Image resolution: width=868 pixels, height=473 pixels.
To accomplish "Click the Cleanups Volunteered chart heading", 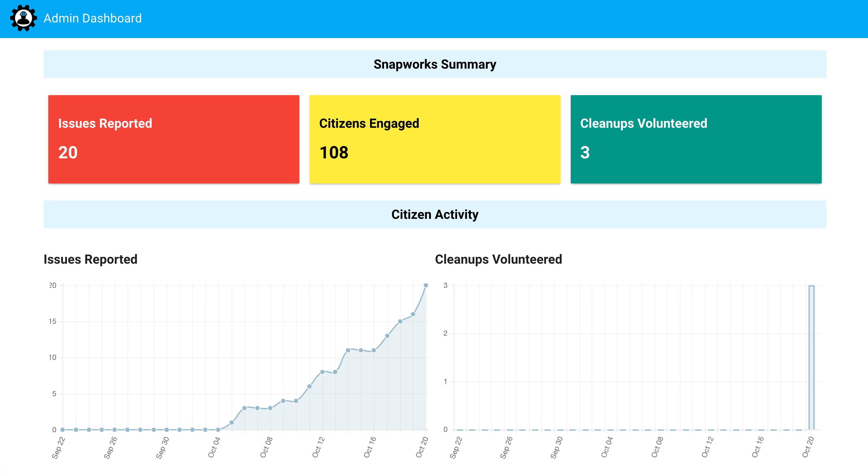I will coord(498,259).
